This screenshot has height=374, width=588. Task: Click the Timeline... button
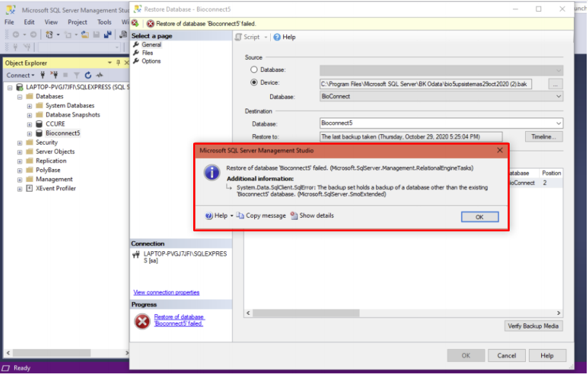point(543,137)
